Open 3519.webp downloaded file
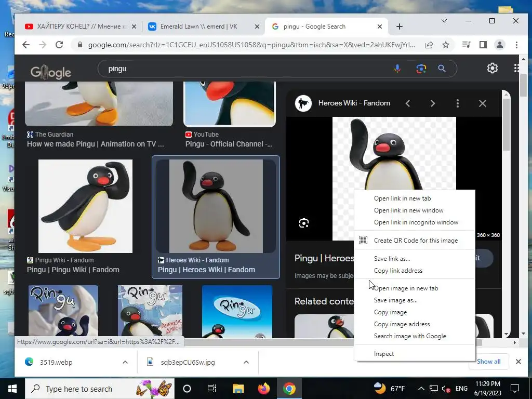This screenshot has height=399, width=532. [x=56, y=362]
